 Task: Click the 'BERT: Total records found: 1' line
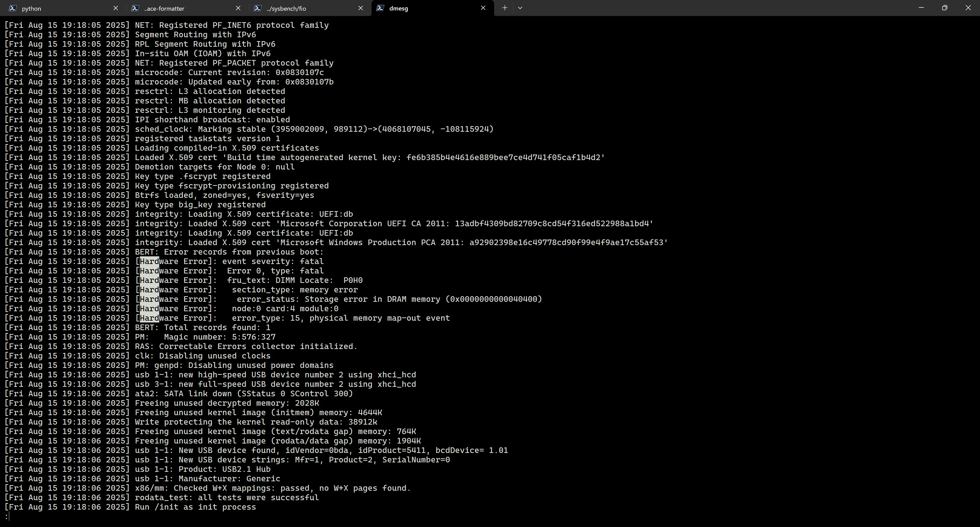(x=202, y=328)
